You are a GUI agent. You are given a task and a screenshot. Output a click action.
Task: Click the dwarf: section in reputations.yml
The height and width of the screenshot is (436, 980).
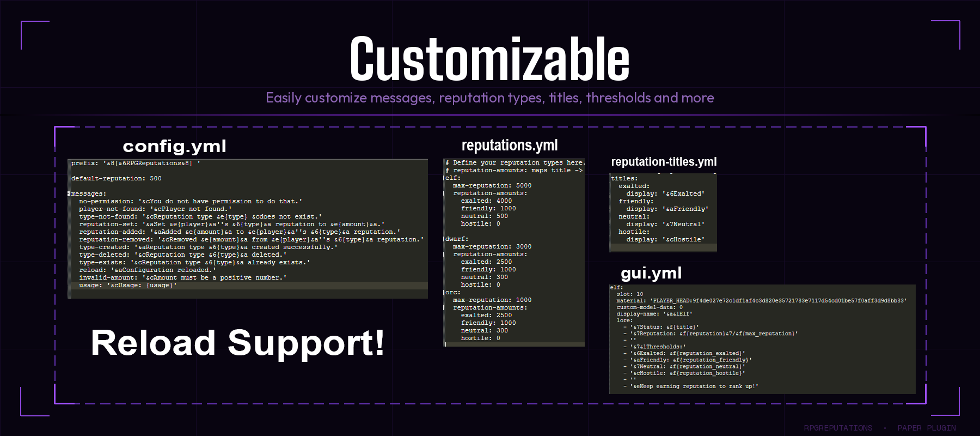pyautogui.click(x=457, y=239)
